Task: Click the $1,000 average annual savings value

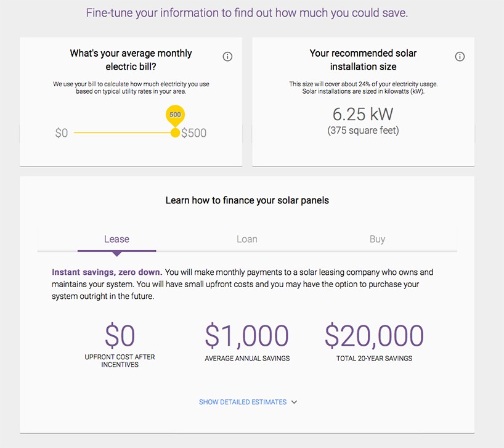Action: coord(246,335)
